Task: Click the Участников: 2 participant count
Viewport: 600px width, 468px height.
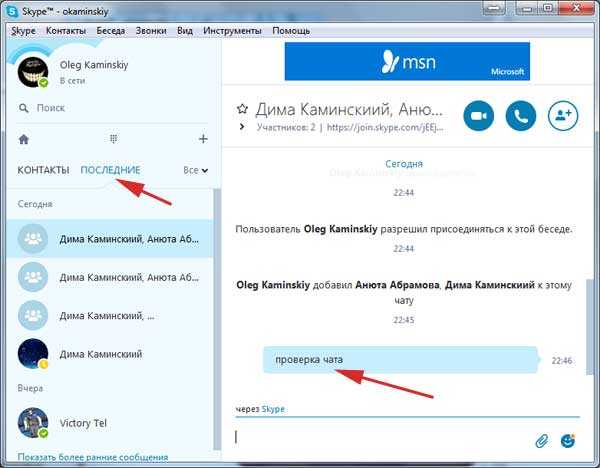Action: [286, 127]
